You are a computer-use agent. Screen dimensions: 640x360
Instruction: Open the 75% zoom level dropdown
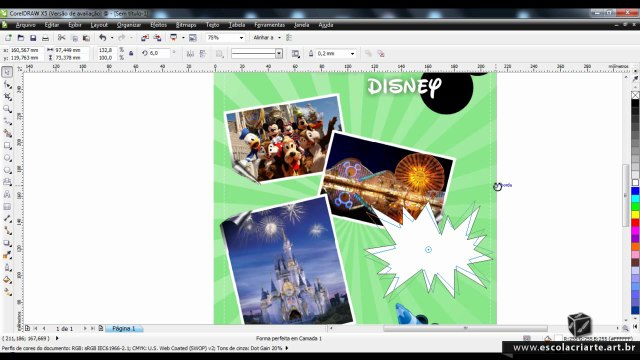[x=241, y=38]
